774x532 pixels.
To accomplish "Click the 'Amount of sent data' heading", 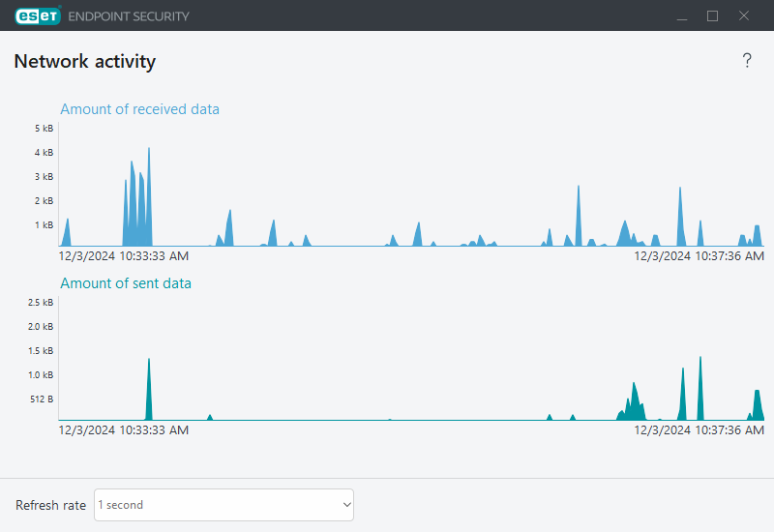I will (x=126, y=283).
